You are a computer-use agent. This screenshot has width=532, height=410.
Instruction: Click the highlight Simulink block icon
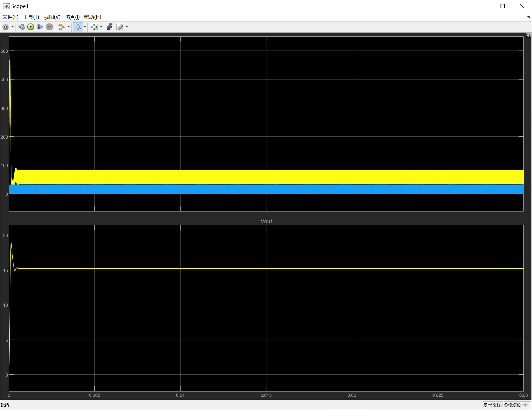pyautogui.click(x=61, y=27)
